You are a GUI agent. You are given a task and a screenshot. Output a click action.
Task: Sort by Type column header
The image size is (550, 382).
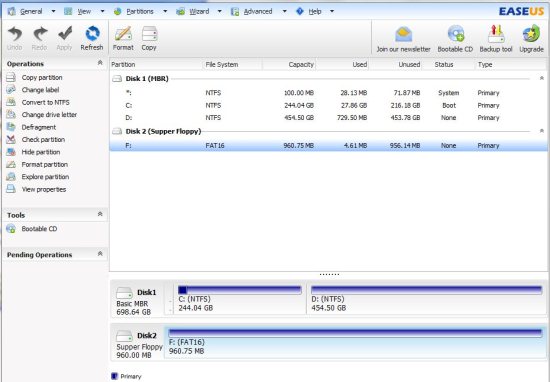[511, 65]
